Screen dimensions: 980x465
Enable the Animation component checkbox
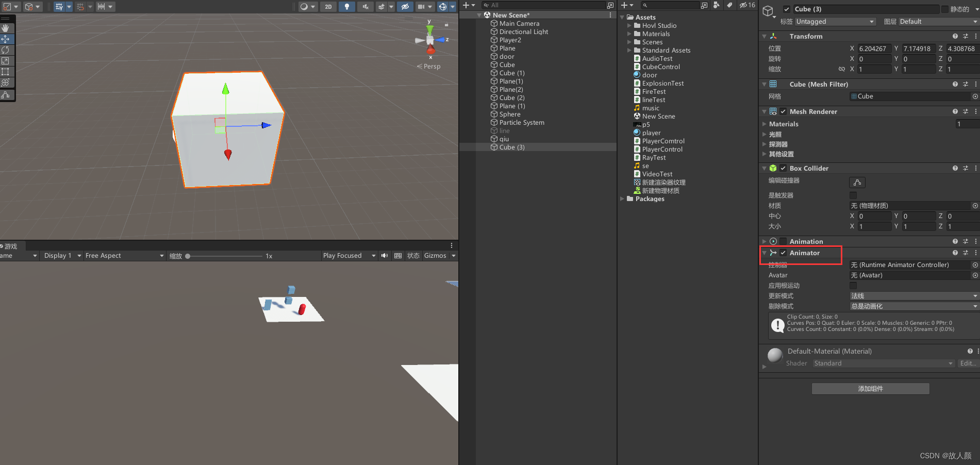pos(783,241)
